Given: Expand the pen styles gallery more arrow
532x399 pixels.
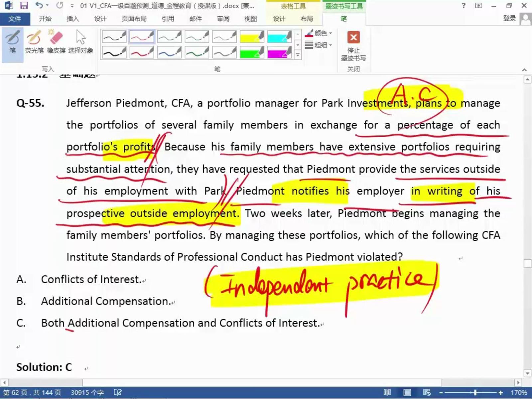Looking at the screenshot, I should click(298, 55).
